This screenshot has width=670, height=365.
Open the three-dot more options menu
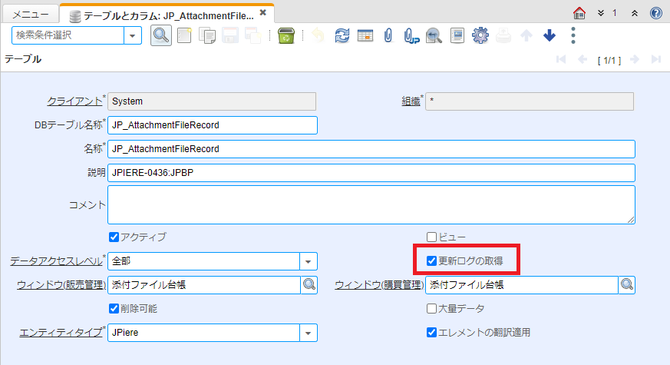pyautogui.click(x=573, y=35)
